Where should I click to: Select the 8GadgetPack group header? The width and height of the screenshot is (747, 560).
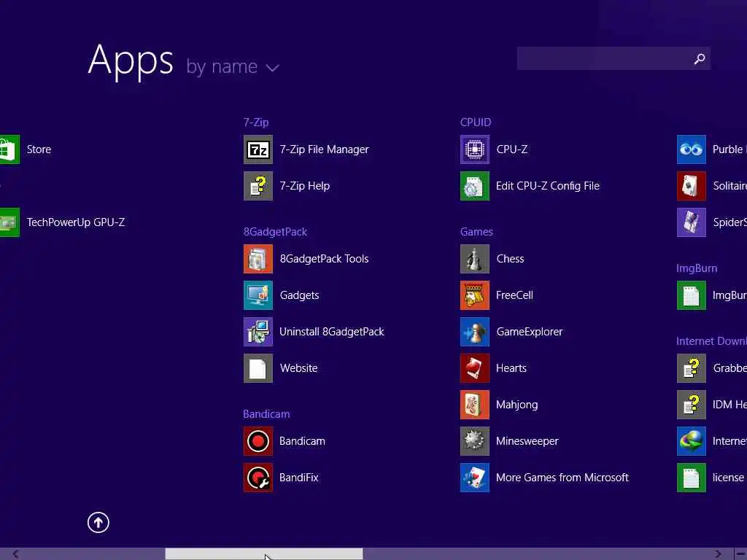(x=275, y=232)
